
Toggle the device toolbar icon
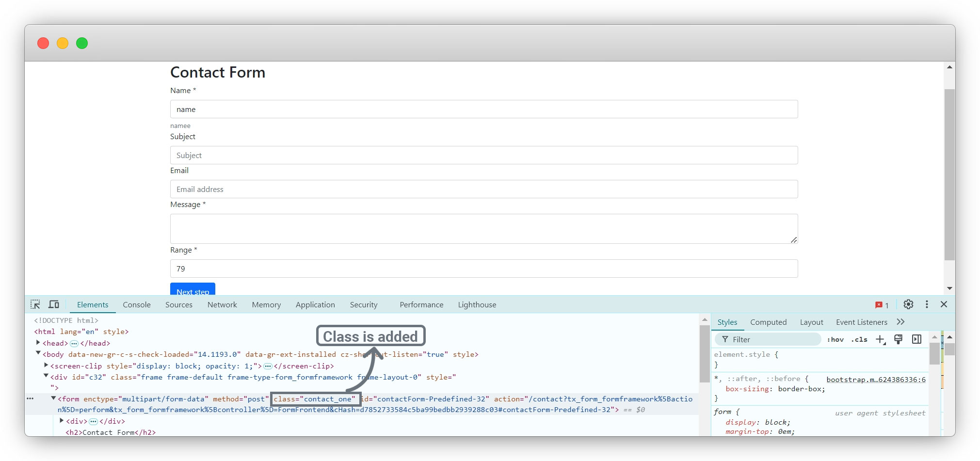click(54, 304)
